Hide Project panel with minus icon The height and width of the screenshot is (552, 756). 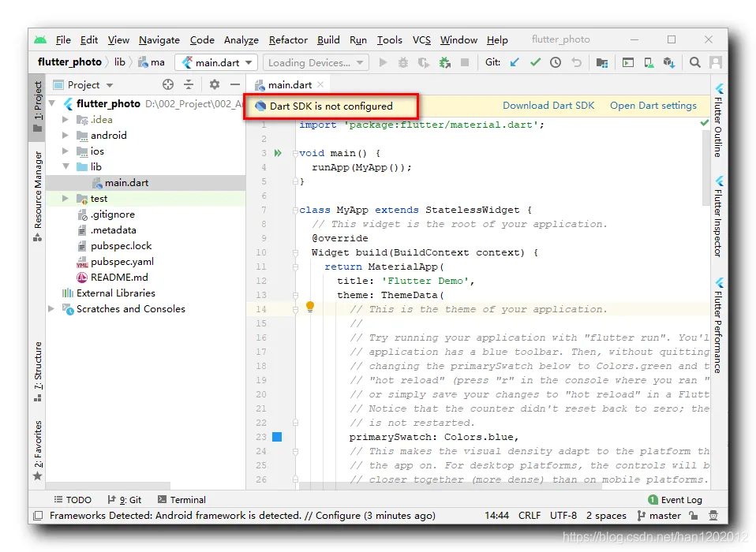[235, 85]
